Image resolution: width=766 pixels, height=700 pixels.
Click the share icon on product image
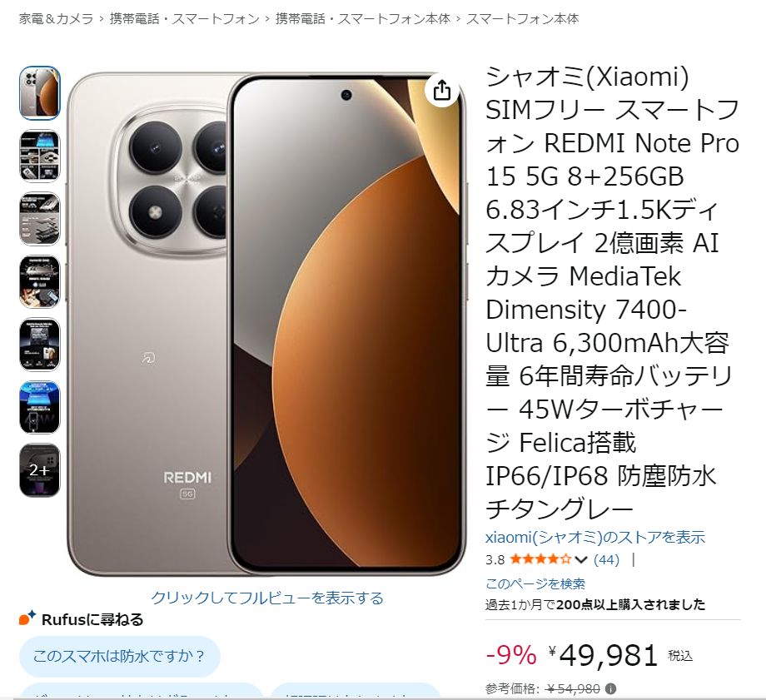pos(441,91)
